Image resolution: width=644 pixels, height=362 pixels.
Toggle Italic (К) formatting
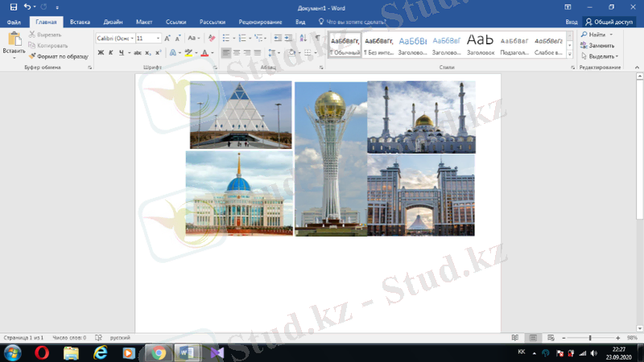pos(110,53)
